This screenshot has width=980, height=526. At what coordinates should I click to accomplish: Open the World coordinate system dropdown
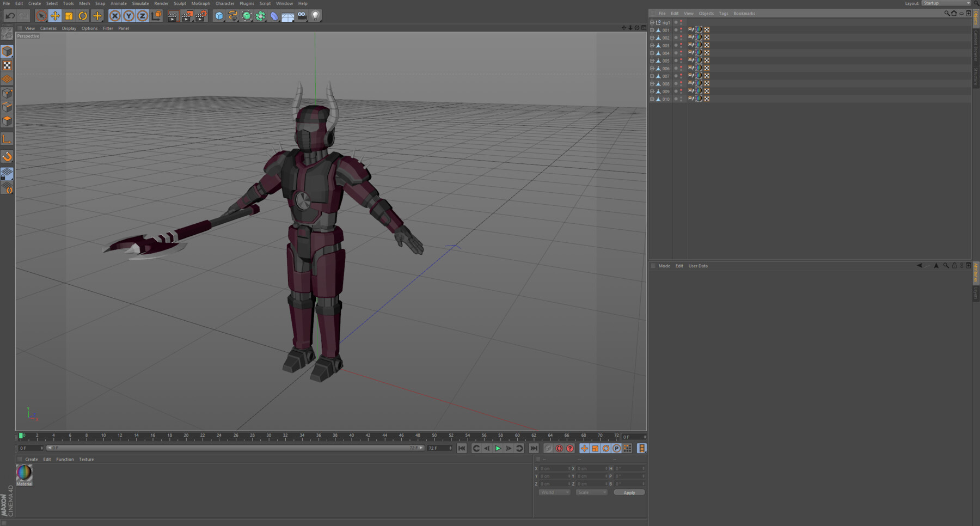point(554,492)
